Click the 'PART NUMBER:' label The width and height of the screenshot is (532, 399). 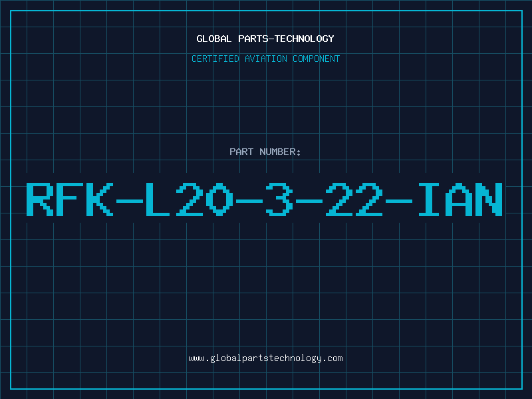pos(265,152)
